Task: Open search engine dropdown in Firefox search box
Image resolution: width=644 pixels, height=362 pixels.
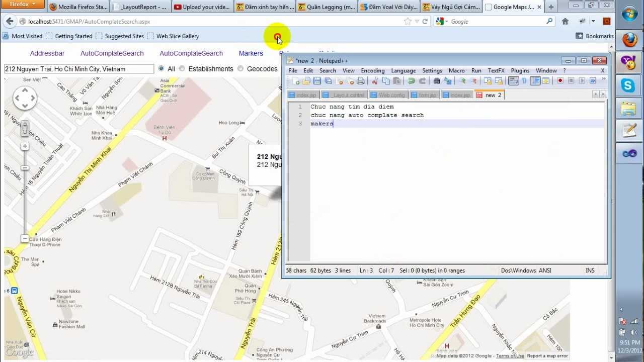Action: (443, 21)
